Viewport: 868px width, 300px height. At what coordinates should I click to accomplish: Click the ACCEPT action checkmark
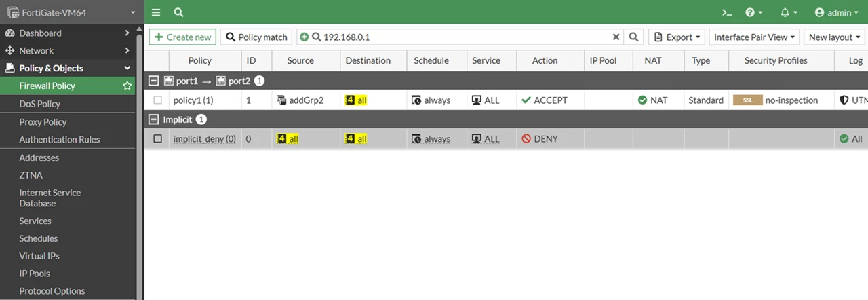[x=526, y=100]
